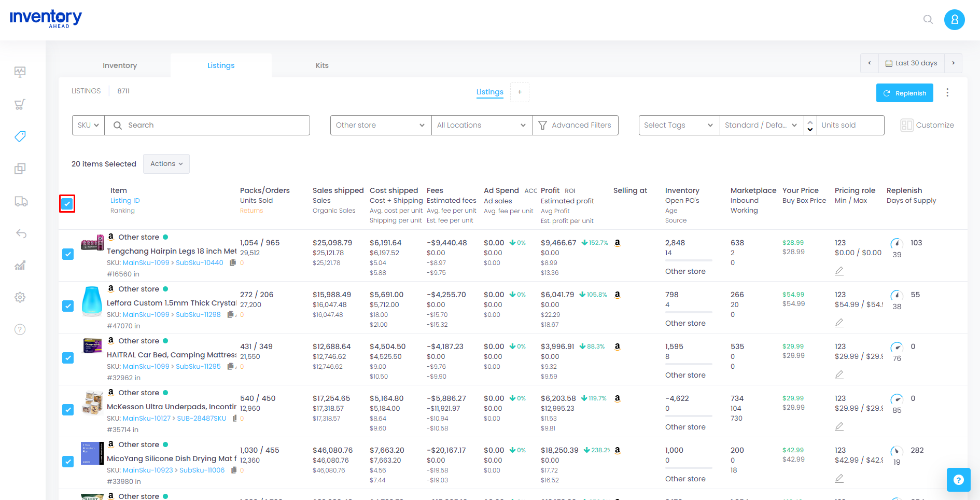The width and height of the screenshot is (980, 500).
Task: Click the Inventory Ahead logo
Action: click(46, 19)
